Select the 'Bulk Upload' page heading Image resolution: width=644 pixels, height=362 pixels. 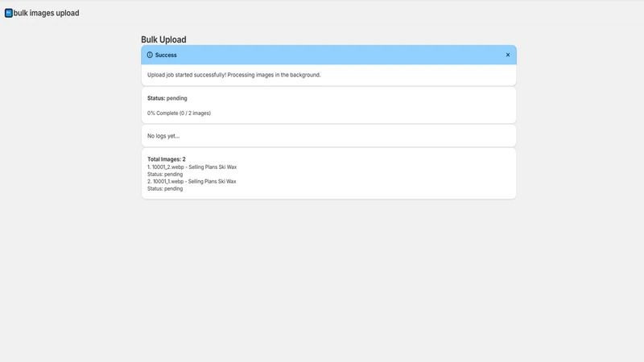pos(163,39)
